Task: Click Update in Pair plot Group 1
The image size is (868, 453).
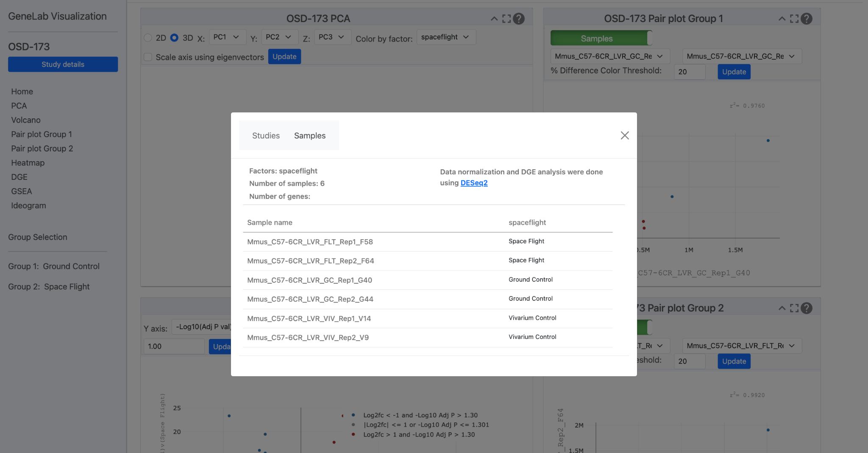Action: click(734, 72)
